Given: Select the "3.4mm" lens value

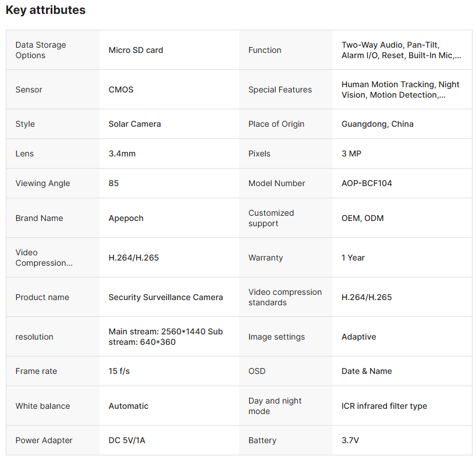Looking at the screenshot, I should coord(122,154).
